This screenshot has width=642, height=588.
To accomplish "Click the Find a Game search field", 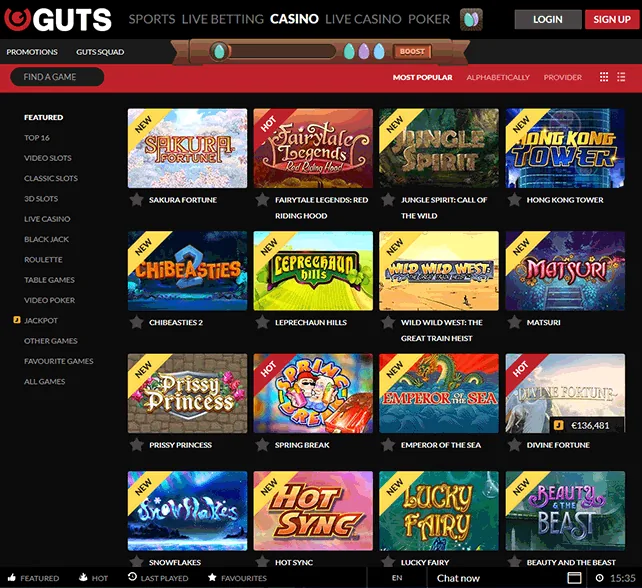I will [57, 77].
